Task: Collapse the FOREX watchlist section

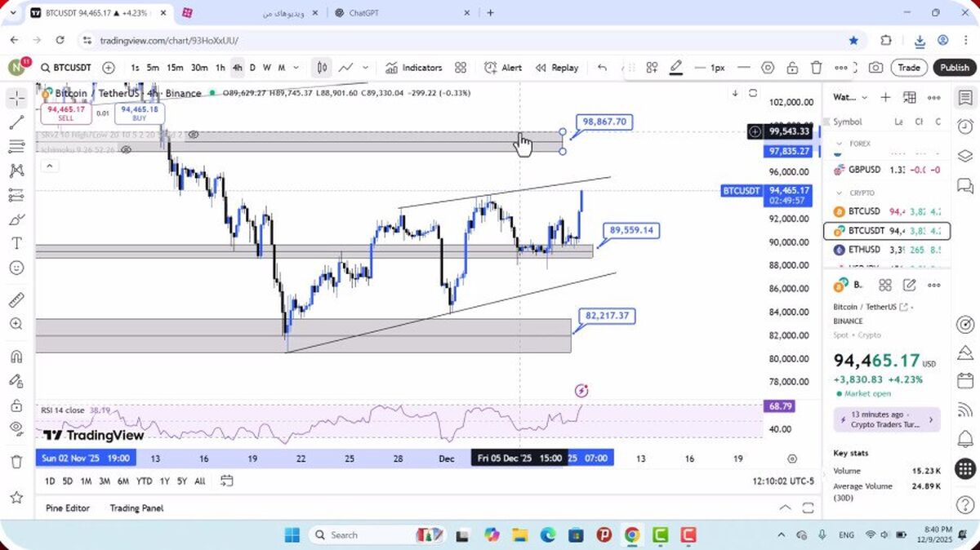Action: click(837, 144)
